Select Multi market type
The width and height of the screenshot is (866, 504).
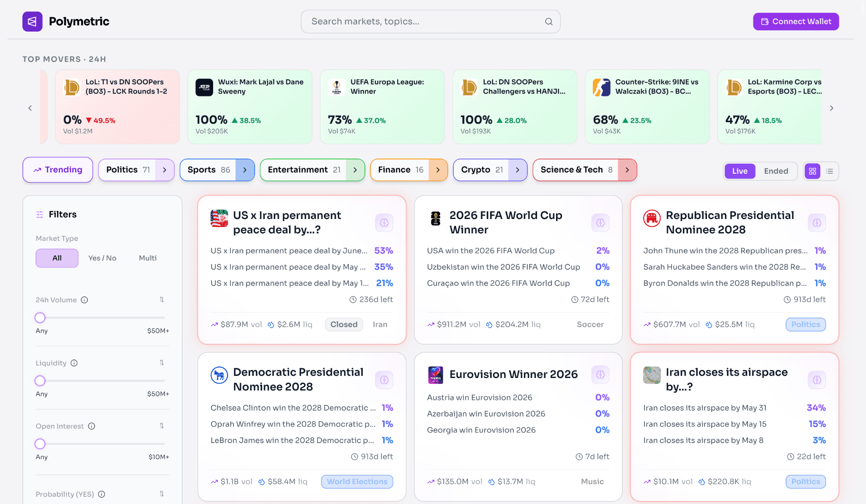148,258
